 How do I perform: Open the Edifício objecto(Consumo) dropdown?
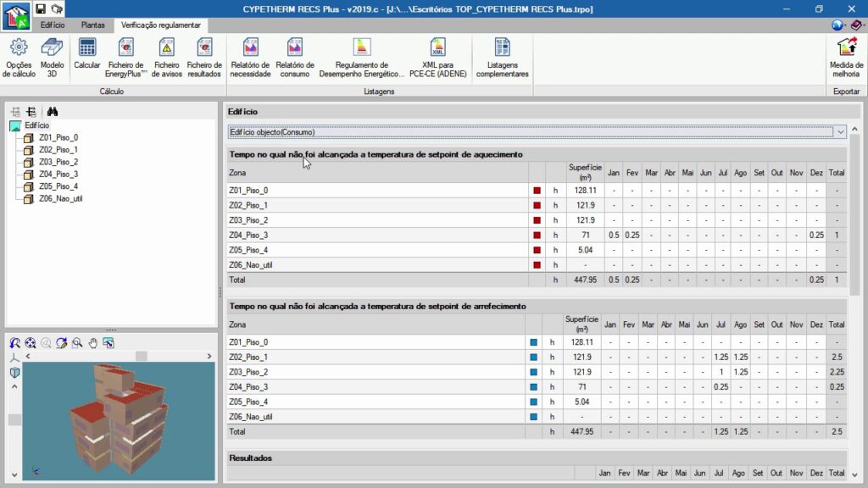(840, 132)
